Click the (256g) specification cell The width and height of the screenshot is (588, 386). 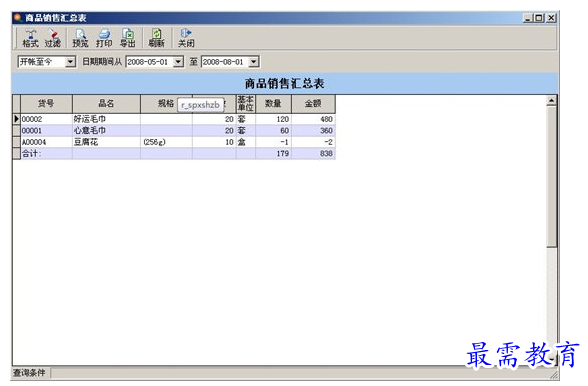coord(166,142)
